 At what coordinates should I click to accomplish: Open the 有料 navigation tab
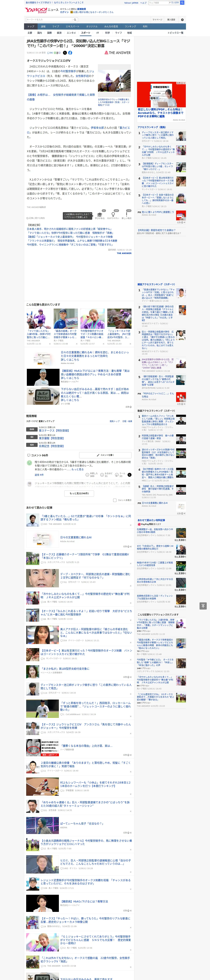(x=145, y=27)
